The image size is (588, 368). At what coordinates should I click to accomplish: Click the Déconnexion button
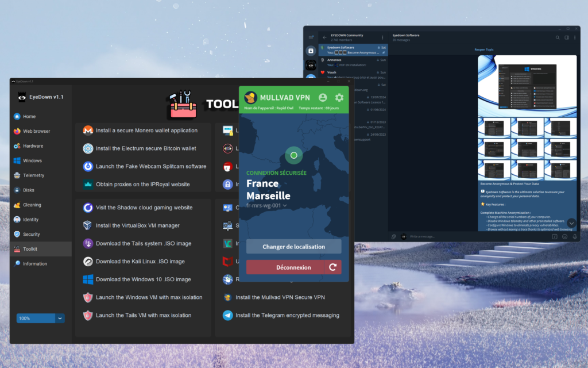[285, 267]
